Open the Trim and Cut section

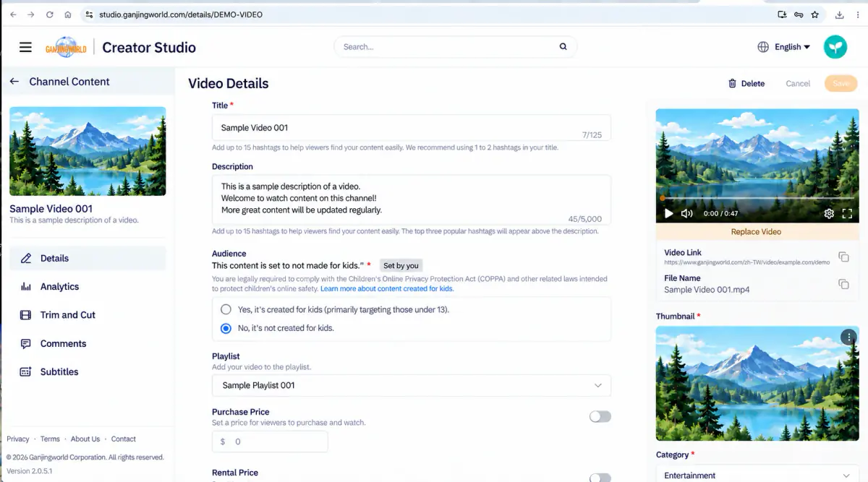point(88,315)
